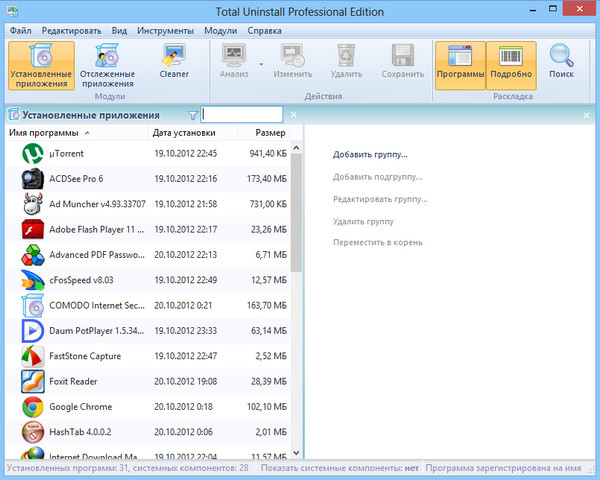Toggle the Details layout button
This screenshot has height=480, width=600.
click(512, 65)
